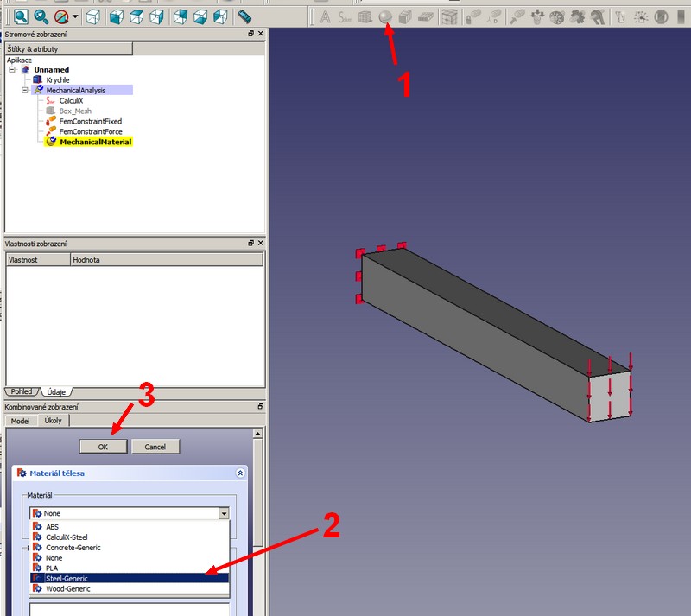Click the Fit Selection zoom icon
The image size is (691, 616).
click(x=41, y=16)
